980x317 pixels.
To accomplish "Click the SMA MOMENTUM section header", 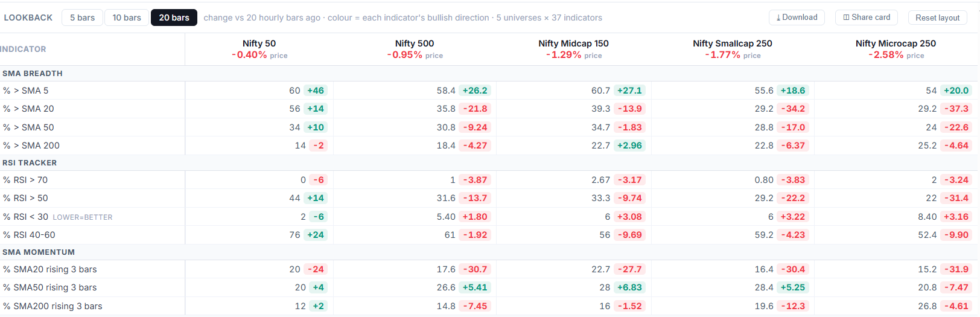I will tap(39, 252).
